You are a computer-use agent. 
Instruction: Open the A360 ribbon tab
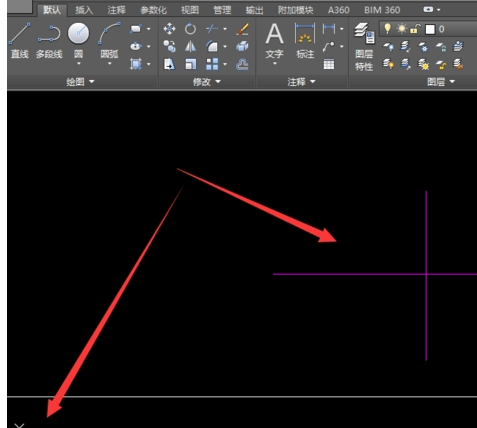[338, 10]
